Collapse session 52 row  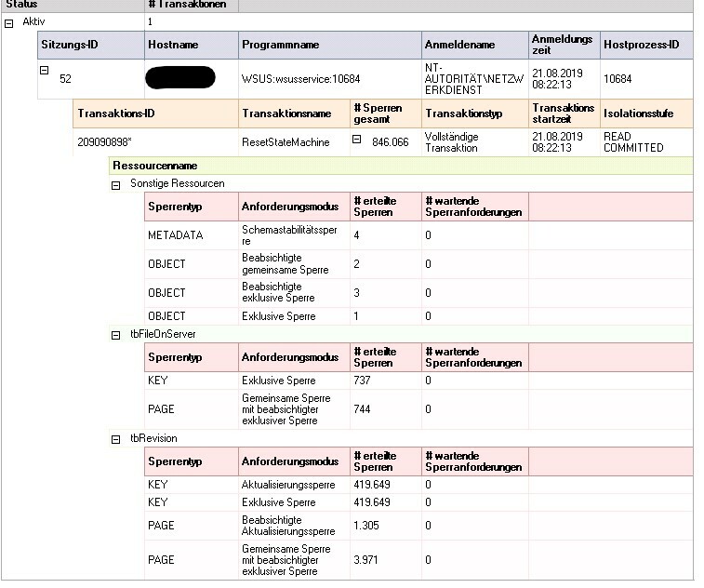(44, 70)
